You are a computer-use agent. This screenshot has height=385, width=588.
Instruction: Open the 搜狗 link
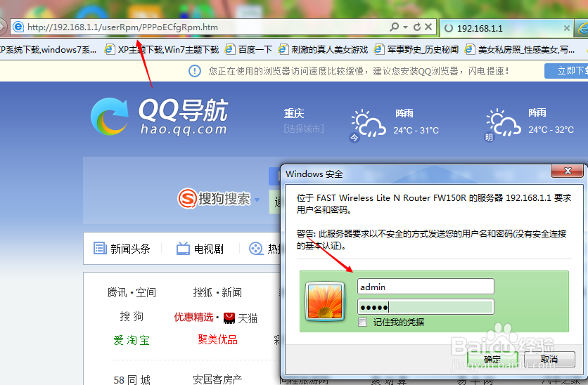132,316
